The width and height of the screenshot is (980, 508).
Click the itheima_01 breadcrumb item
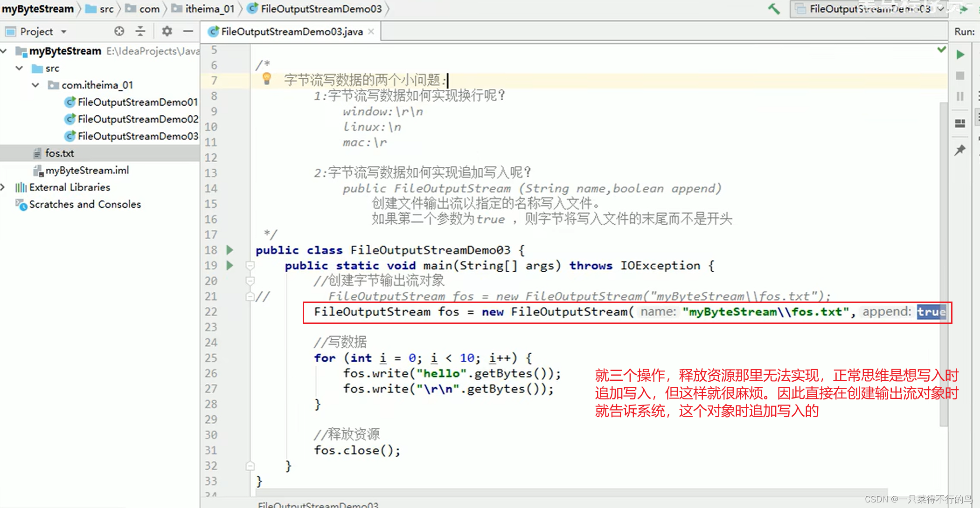tap(209, 9)
